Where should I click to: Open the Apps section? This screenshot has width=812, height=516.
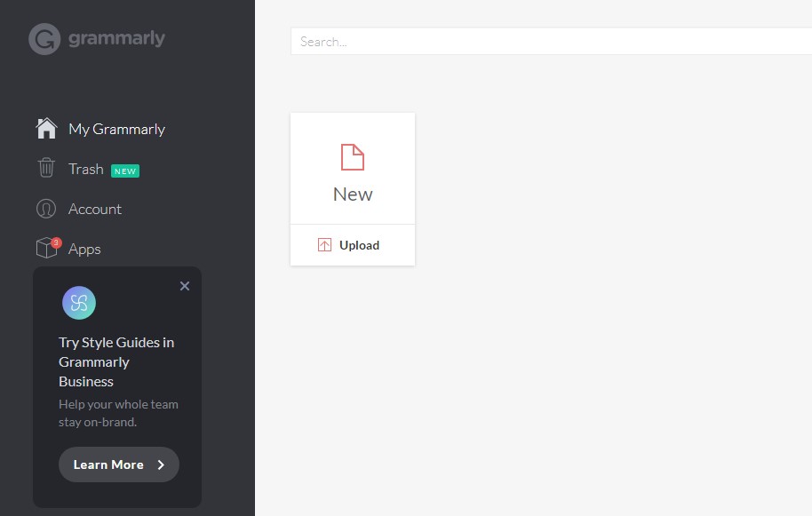point(84,250)
